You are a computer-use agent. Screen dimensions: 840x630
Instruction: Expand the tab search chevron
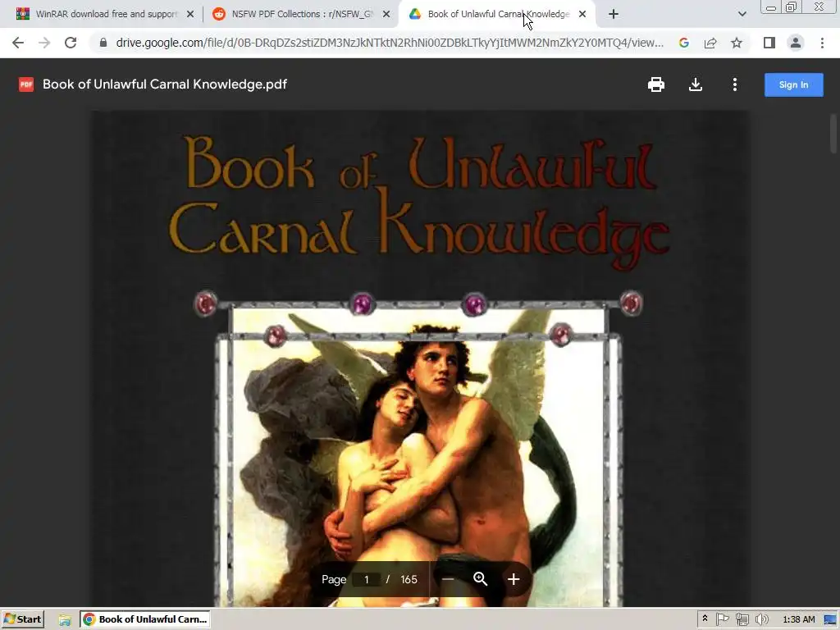tap(742, 15)
